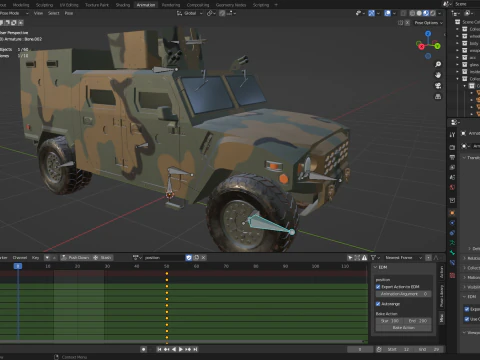Unlink the action with X icon
This screenshot has height=360, width=480.
point(203,258)
